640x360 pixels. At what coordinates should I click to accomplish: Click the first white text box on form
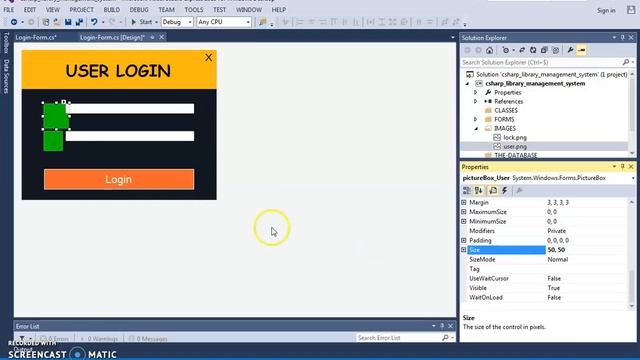click(130, 109)
